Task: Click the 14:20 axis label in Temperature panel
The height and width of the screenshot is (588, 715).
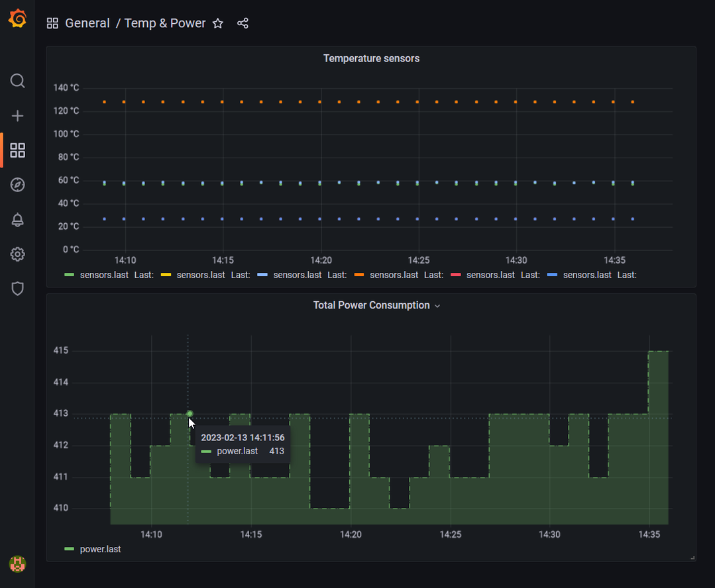Action: point(321,260)
